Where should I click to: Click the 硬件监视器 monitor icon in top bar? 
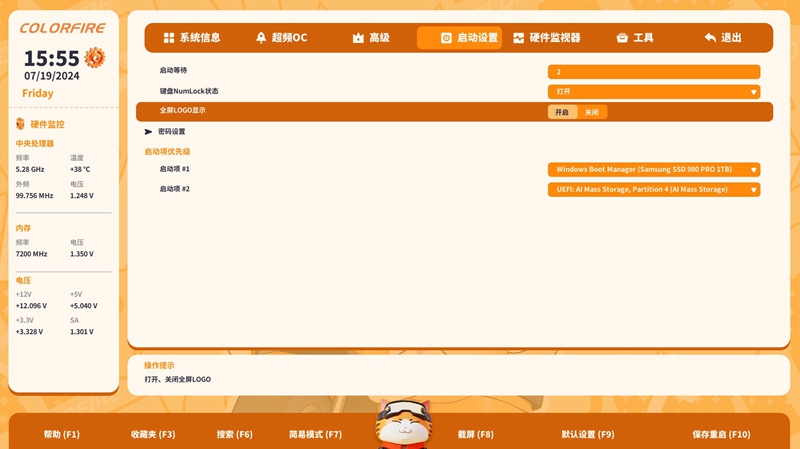point(518,38)
